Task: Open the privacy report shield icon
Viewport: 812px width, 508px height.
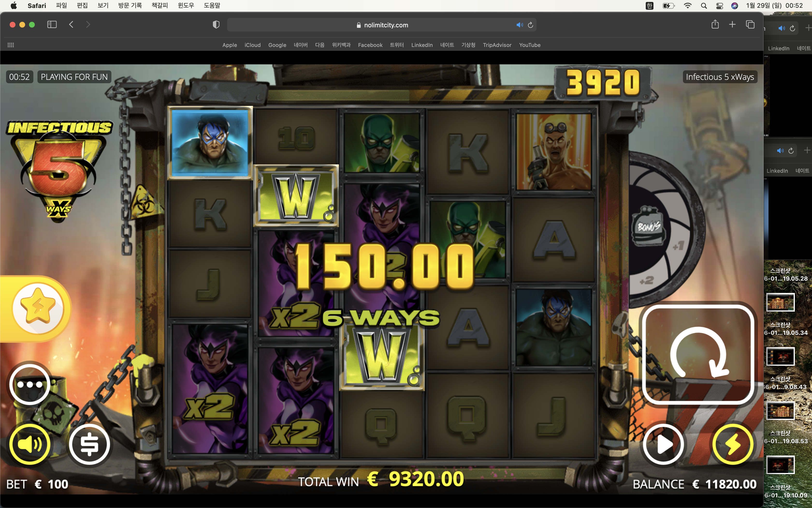Action: tap(216, 24)
